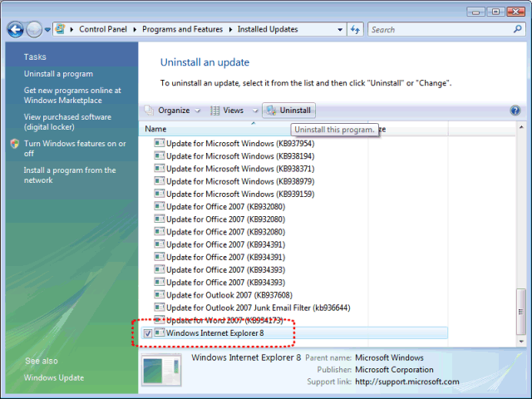532x399 pixels.
Task: Click the Forward navigation arrow button
Action: pyautogui.click(x=34, y=30)
